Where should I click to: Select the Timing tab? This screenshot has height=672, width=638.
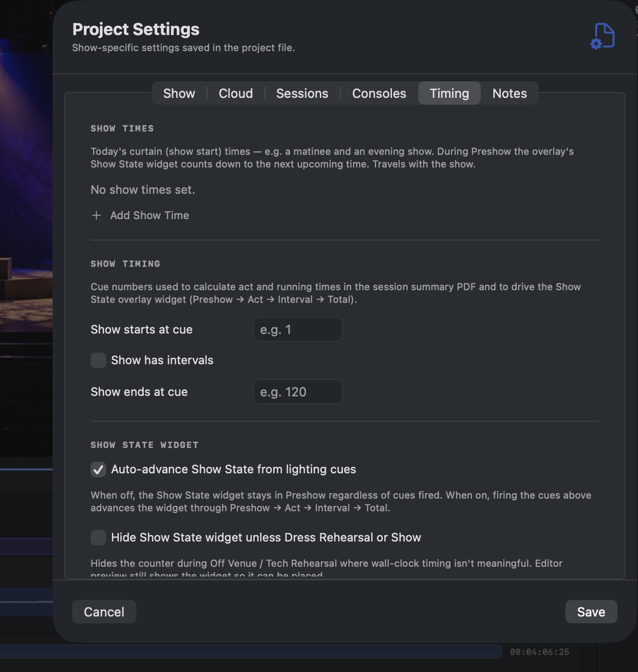click(449, 93)
